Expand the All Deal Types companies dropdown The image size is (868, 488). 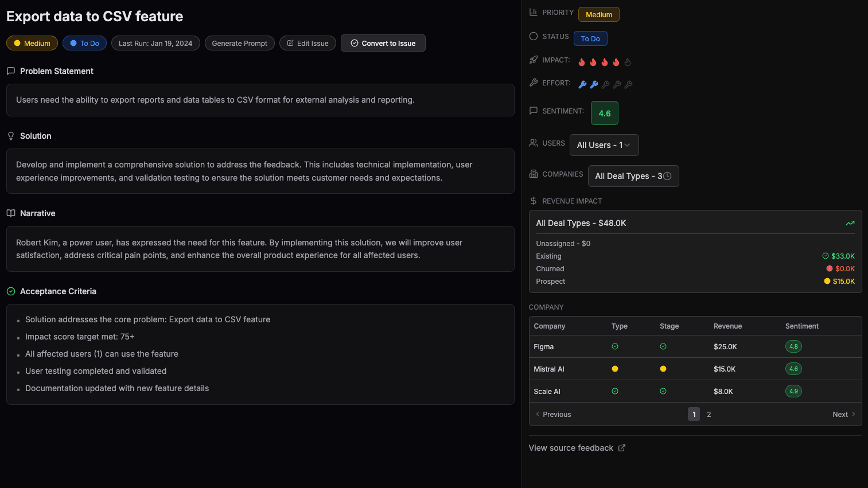click(633, 176)
